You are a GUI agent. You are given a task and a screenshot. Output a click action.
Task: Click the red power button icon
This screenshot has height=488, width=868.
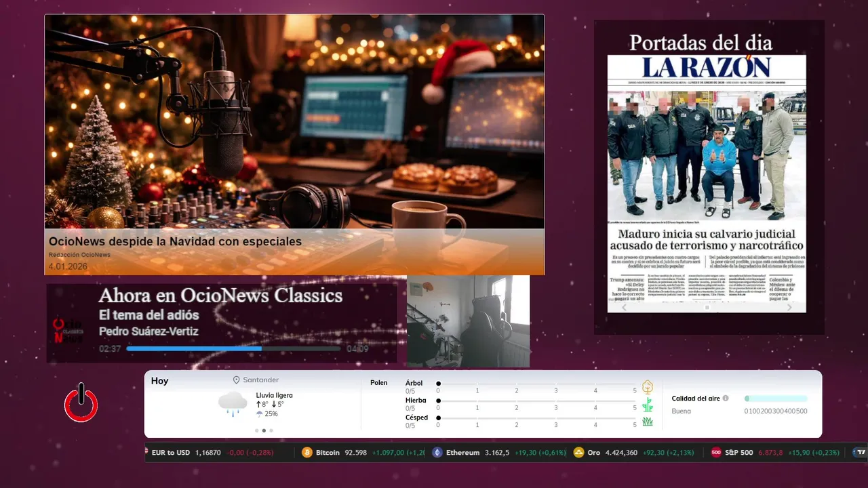pos(81,403)
